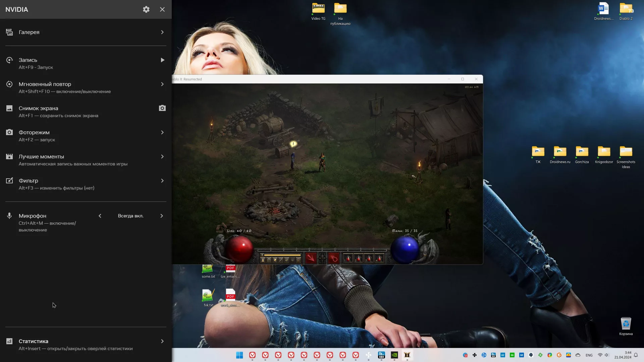Open the Windows Start menu
The image size is (644, 362).
239,355
